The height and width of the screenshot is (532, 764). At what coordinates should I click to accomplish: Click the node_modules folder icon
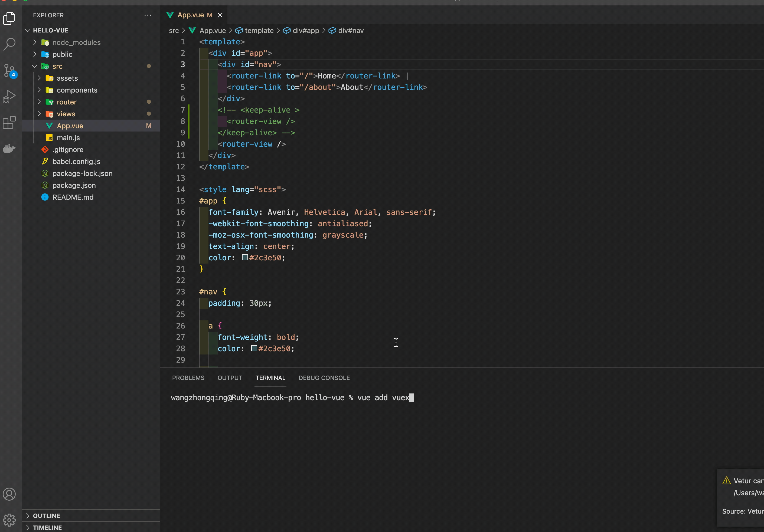[x=45, y=42]
